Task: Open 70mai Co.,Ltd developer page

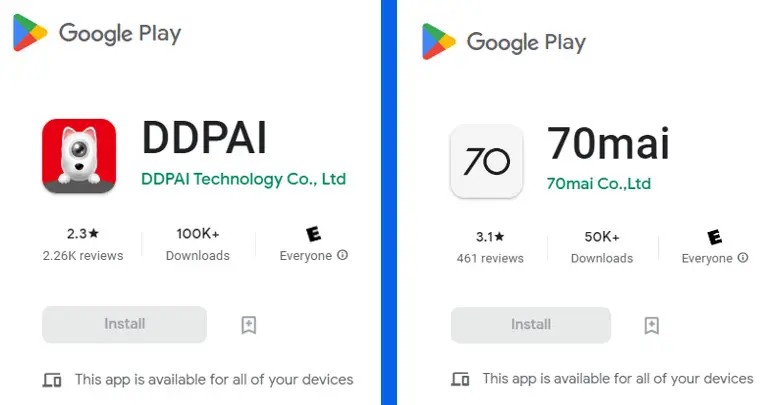Action: [598, 184]
